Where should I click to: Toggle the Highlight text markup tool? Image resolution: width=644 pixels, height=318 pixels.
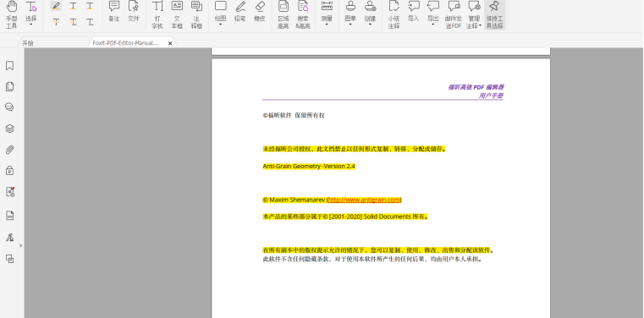[56, 6]
